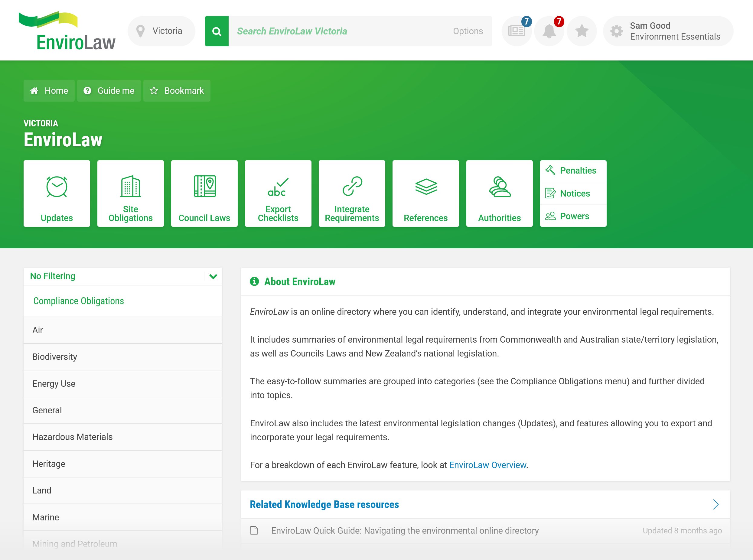The width and height of the screenshot is (753, 560).
Task: Click the alarm clock Updates icon
Action: pos(57,187)
